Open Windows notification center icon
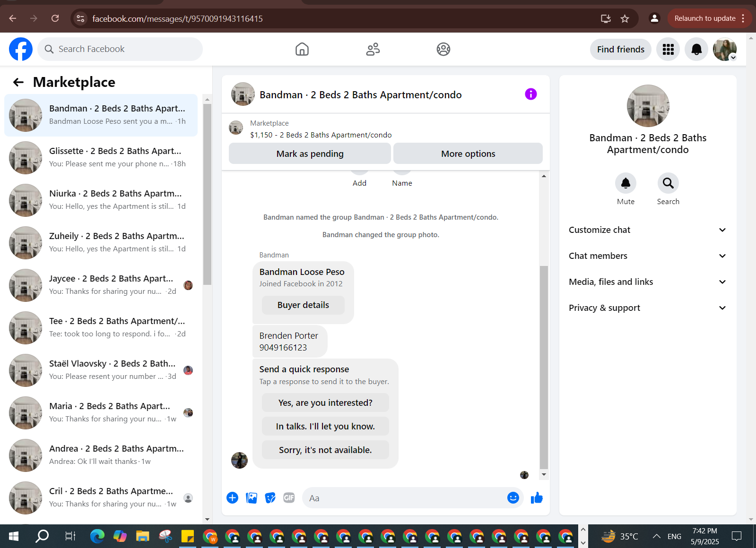756x548 pixels. (x=737, y=536)
